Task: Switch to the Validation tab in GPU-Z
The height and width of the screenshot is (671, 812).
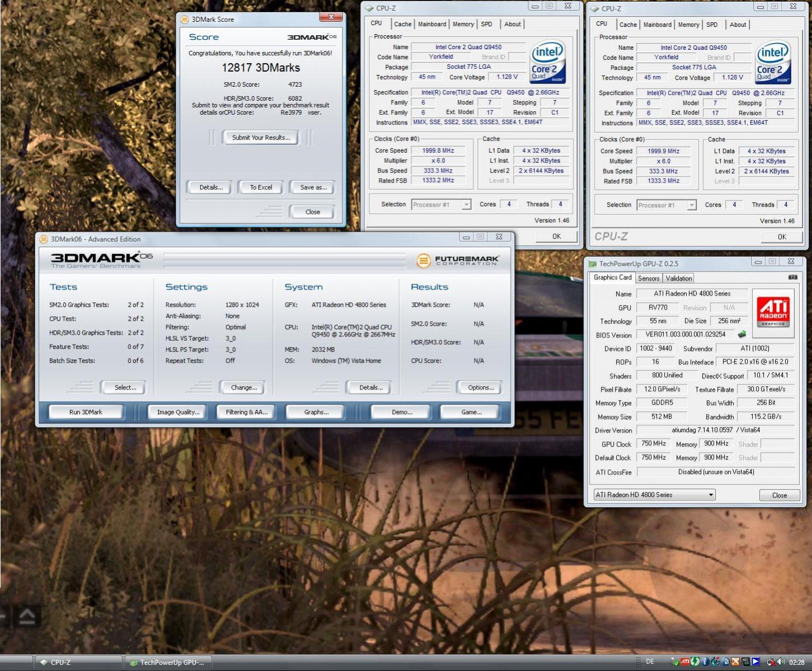Action: coord(679,278)
